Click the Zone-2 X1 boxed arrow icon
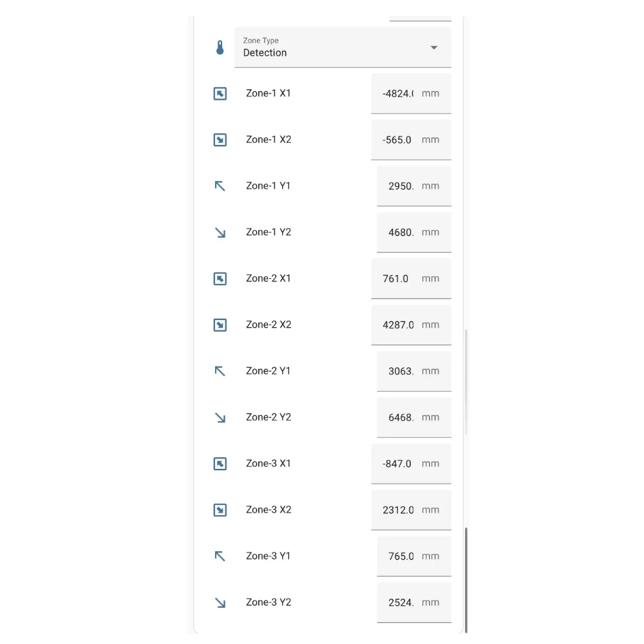Viewport: 644px width, 644px height. (x=220, y=279)
